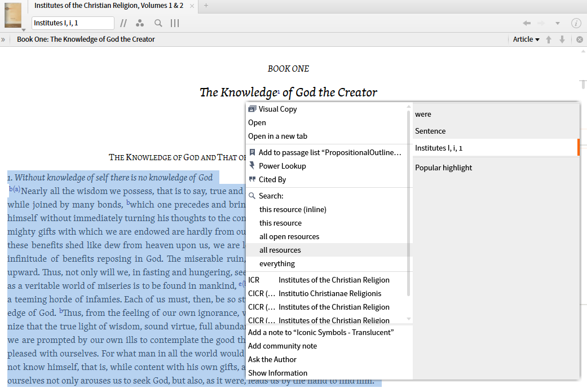Image resolution: width=587 pixels, height=392 pixels.
Task: Open the resource information icon
Action: click(x=576, y=23)
